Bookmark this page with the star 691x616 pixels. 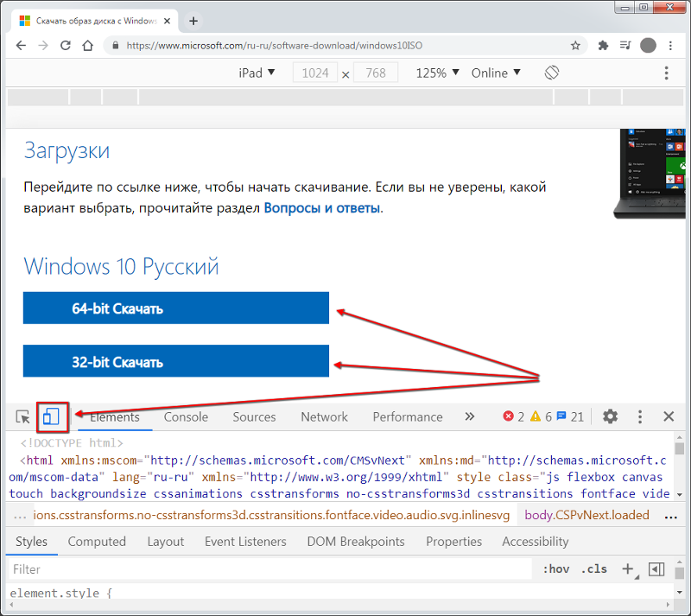(575, 46)
